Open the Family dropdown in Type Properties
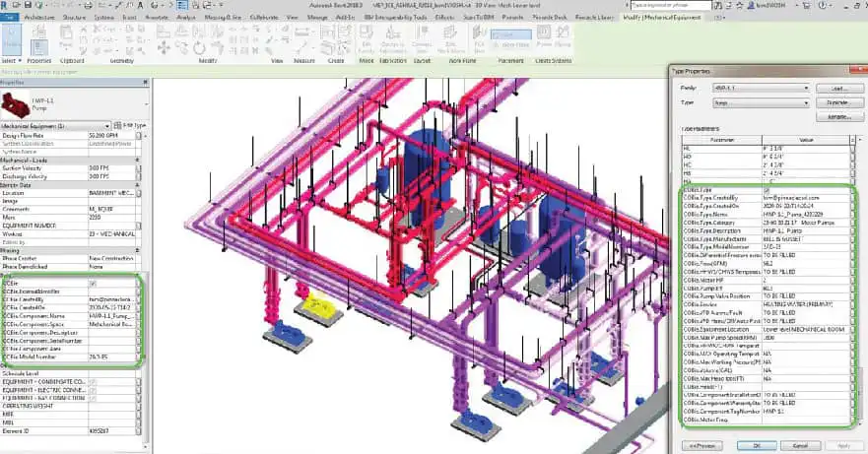 [x=762, y=88]
